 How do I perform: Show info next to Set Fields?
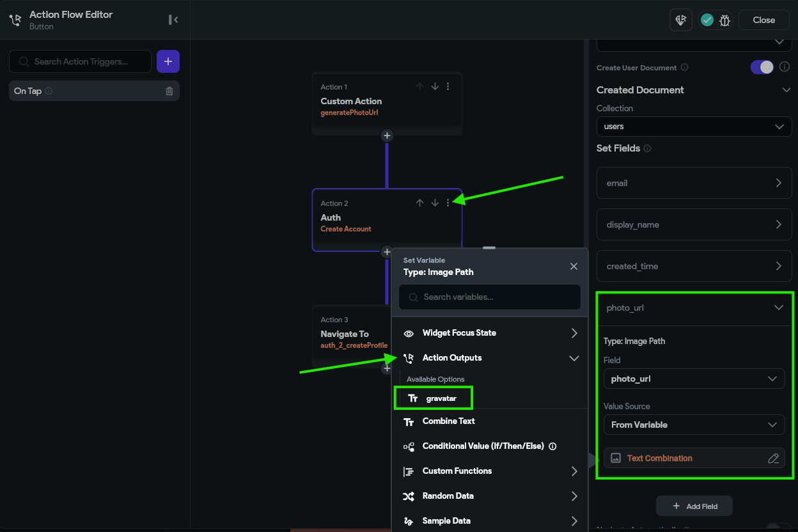coord(647,148)
